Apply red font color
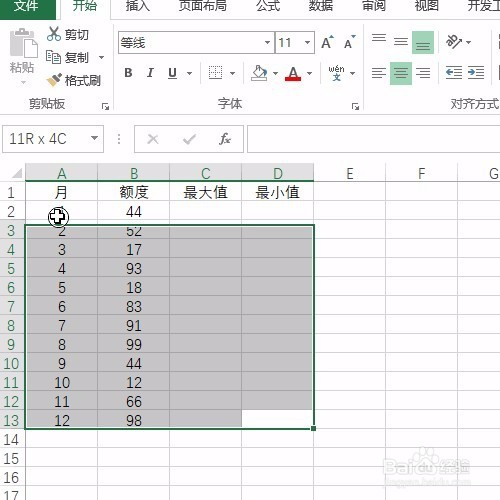Image resolution: width=500 pixels, height=500 pixels. point(293,73)
